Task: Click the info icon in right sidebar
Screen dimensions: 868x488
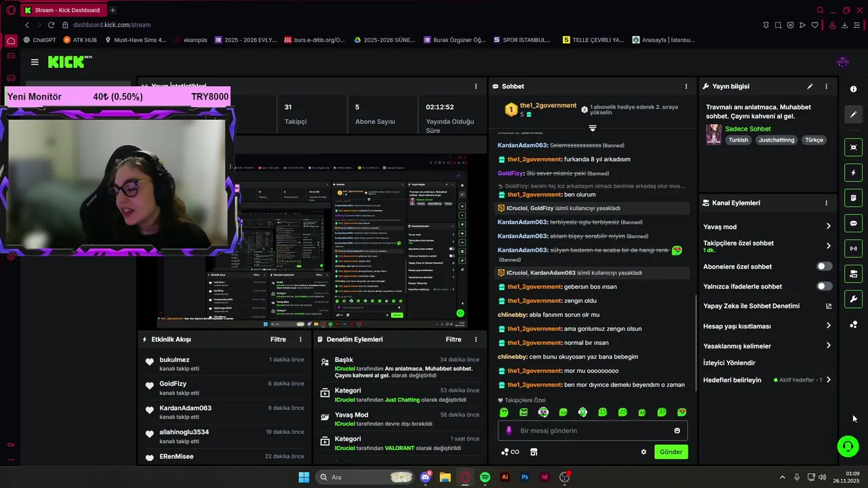Action: (853, 89)
